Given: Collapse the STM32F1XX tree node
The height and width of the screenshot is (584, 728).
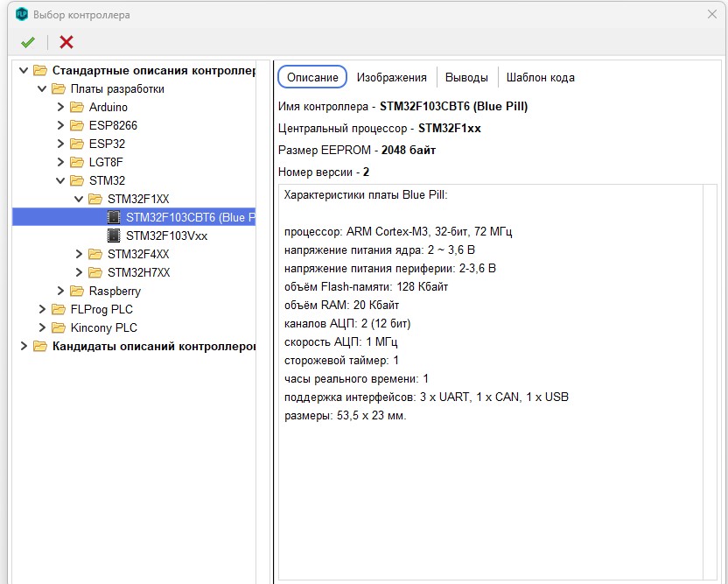Looking at the screenshot, I should click(79, 199).
